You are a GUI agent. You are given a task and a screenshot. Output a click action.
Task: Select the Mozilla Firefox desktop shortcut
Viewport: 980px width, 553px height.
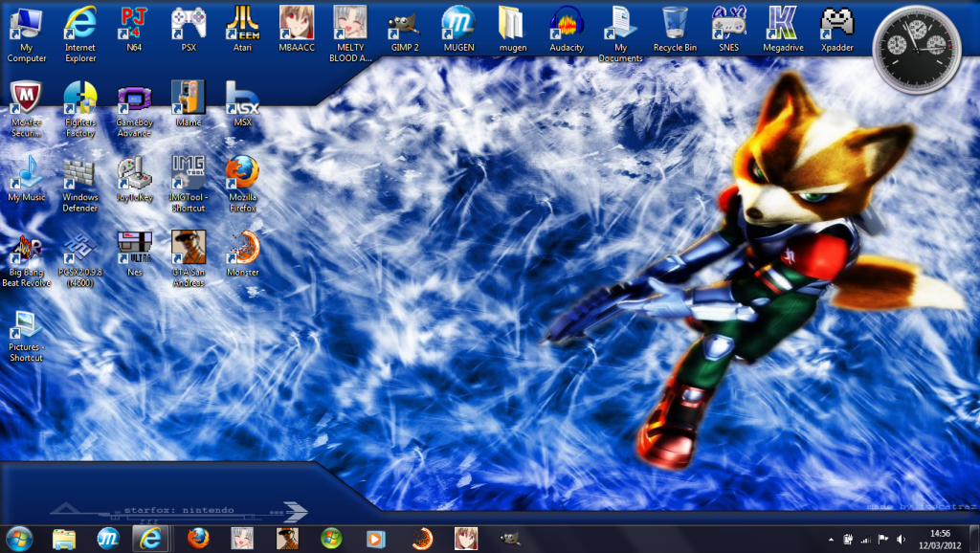pos(242,185)
